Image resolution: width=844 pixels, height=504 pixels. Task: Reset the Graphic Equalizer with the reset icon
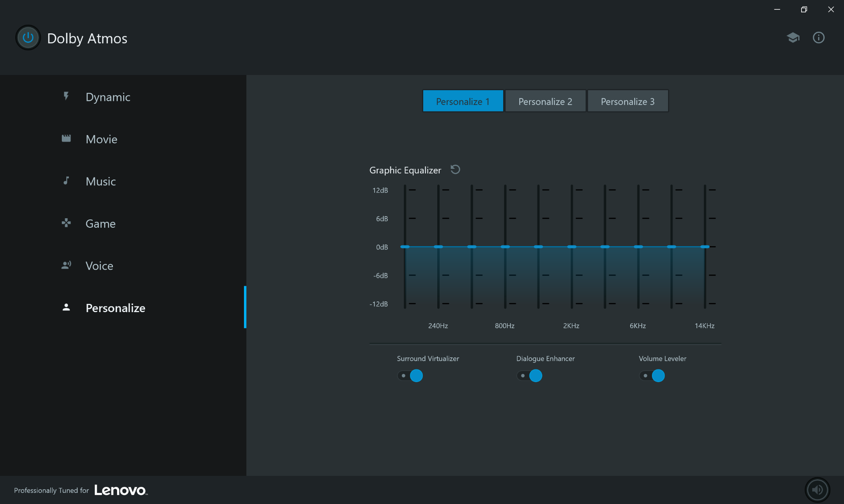[455, 170]
